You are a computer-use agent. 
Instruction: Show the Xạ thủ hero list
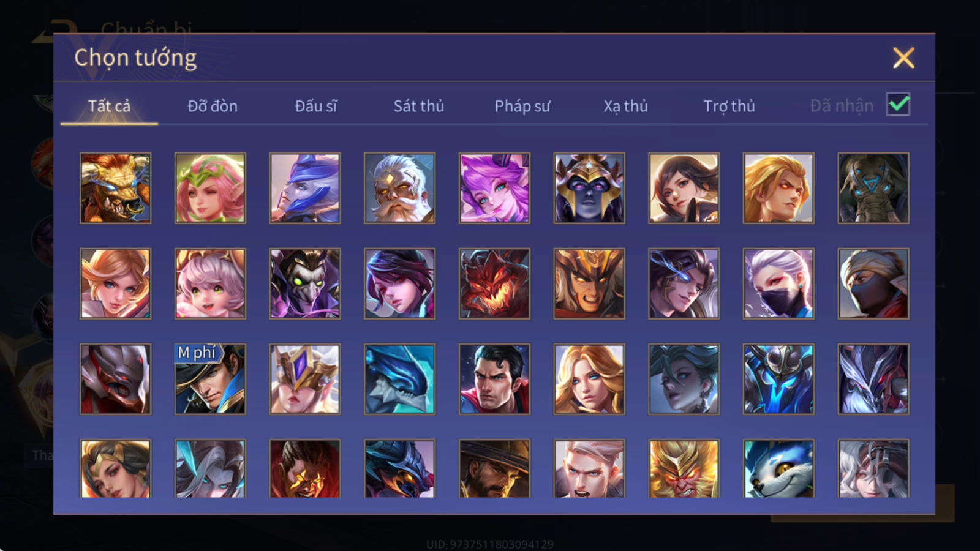(625, 106)
